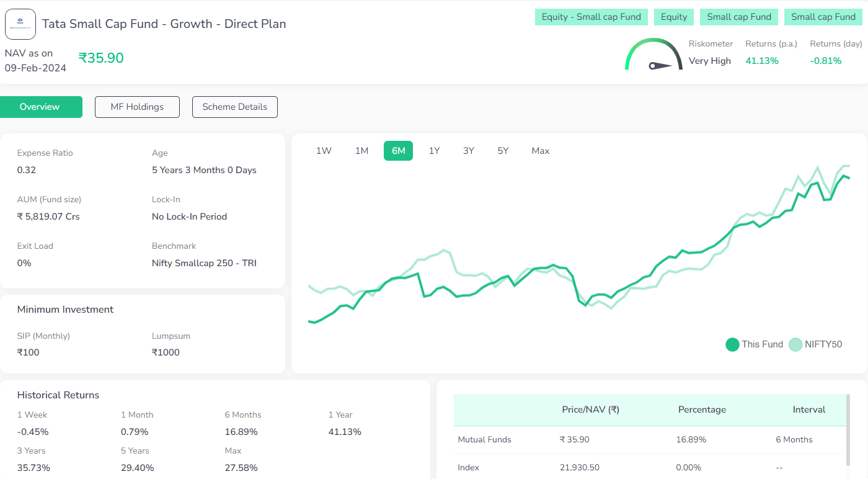Select the 3Y chart range

468,150
